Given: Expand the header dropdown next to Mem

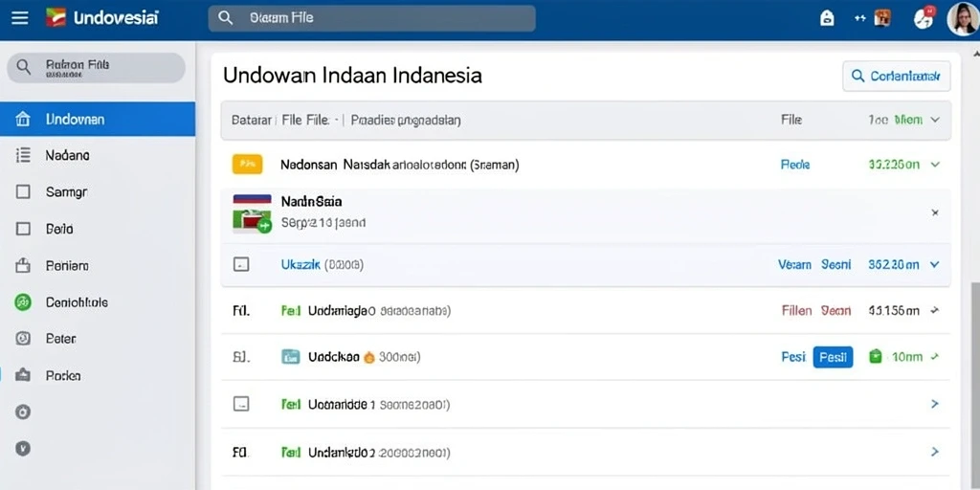Looking at the screenshot, I should coord(935,120).
